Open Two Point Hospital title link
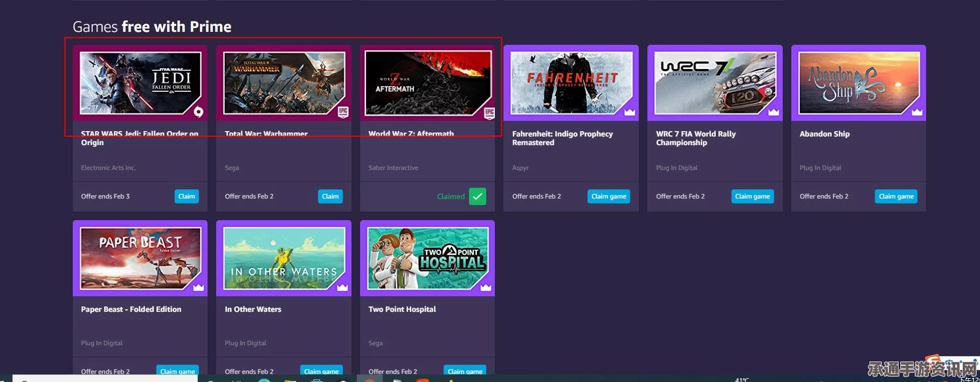Screen dimensions: 980x382 click(x=402, y=309)
